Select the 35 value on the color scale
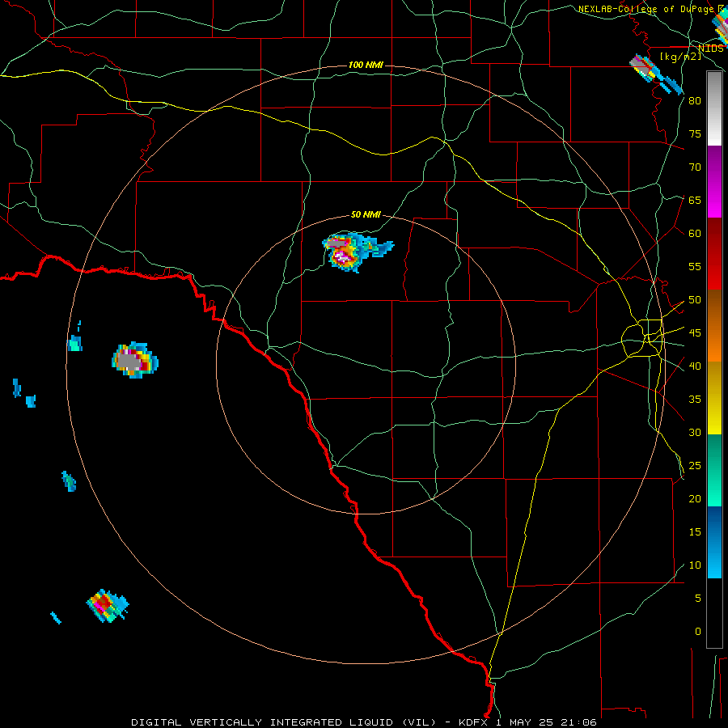 point(695,400)
